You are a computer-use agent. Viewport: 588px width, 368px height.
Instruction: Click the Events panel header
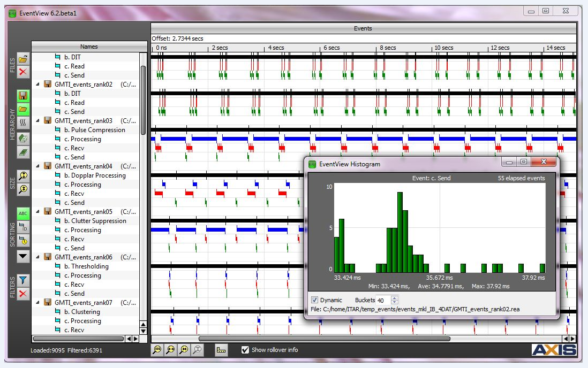[x=363, y=28]
